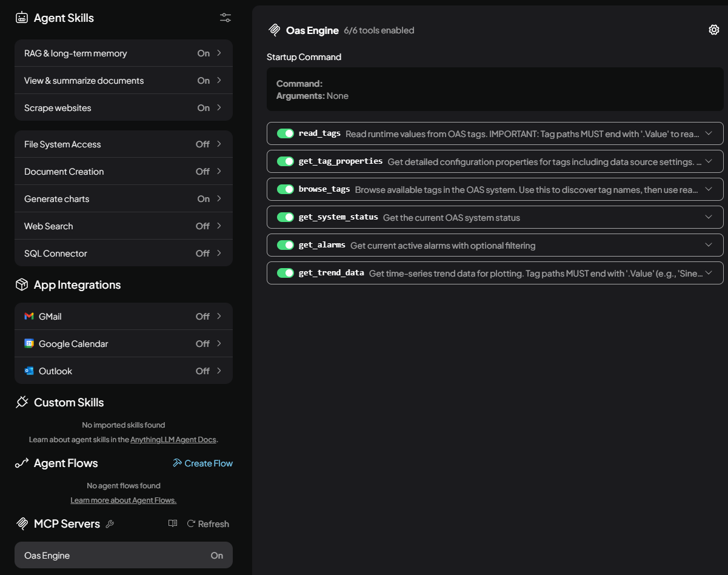Open the book docs icon near Refresh
This screenshot has height=575, width=728.
[173, 523]
